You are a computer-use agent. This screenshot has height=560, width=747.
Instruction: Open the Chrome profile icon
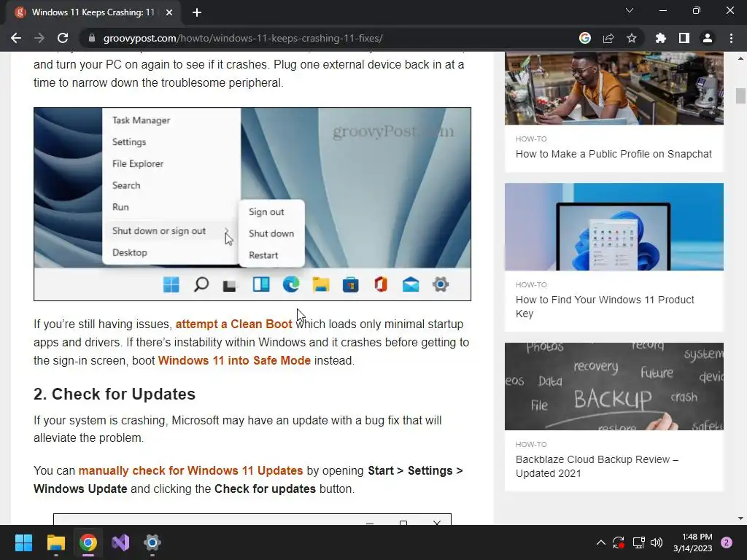pos(708,38)
